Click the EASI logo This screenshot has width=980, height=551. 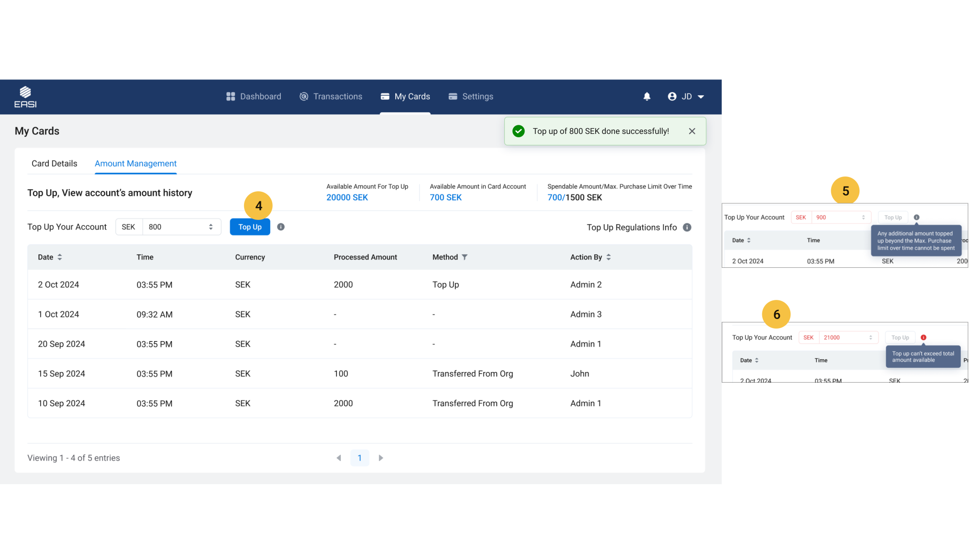coord(25,97)
